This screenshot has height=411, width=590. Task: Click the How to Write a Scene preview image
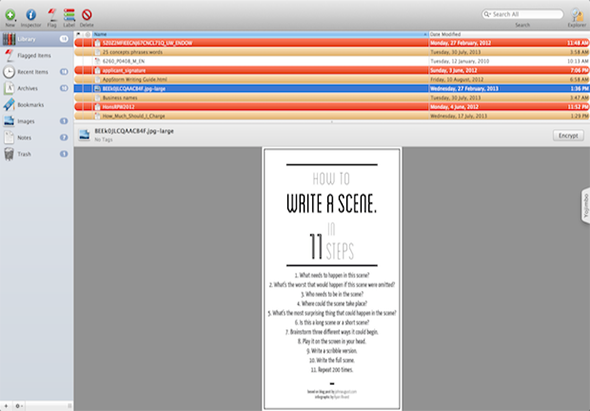tap(331, 279)
